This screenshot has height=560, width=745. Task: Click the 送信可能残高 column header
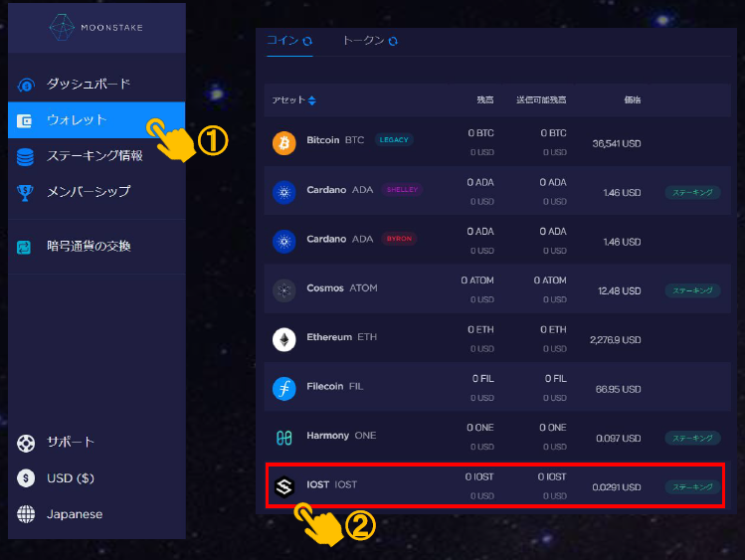[x=541, y=99]
